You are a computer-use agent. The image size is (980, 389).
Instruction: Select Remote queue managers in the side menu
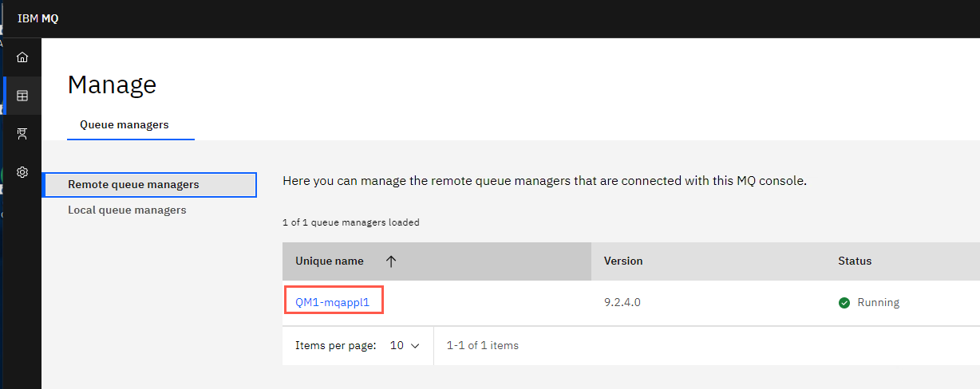149,185
